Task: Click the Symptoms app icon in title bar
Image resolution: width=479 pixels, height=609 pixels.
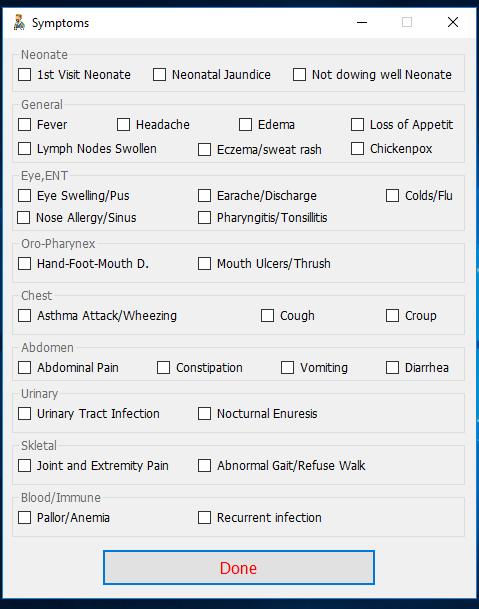Action: pos(19,23)
